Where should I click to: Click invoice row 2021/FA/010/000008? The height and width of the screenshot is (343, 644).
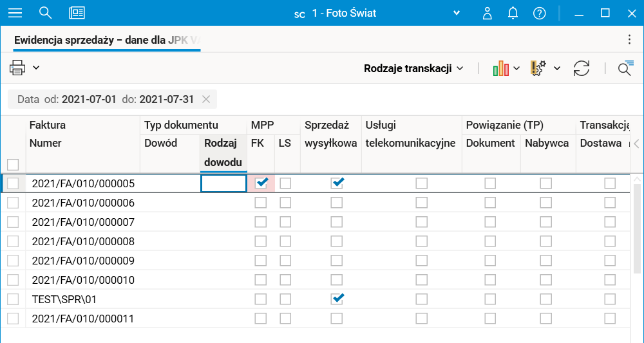[83, 242]
